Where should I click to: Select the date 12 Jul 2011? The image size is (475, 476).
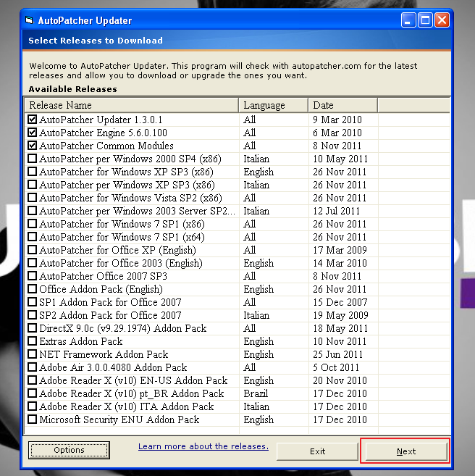point(336,211)
